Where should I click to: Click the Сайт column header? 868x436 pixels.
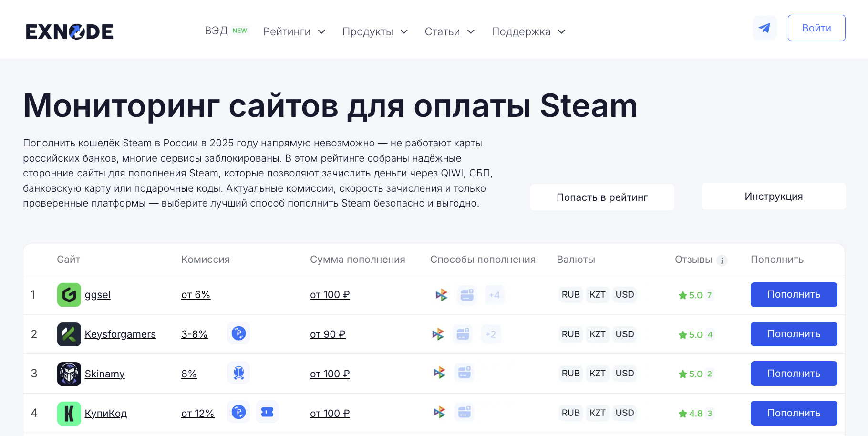tap(69, 260)
